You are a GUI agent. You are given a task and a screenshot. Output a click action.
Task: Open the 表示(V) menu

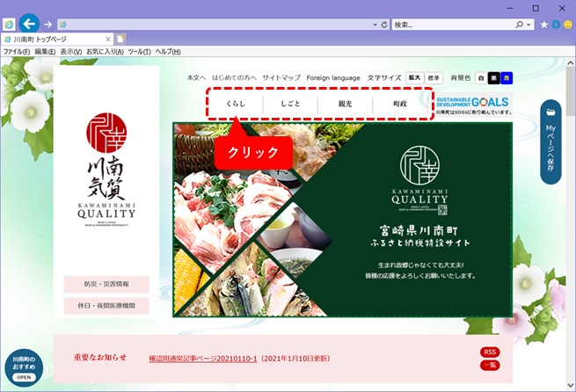pos(71,52)
